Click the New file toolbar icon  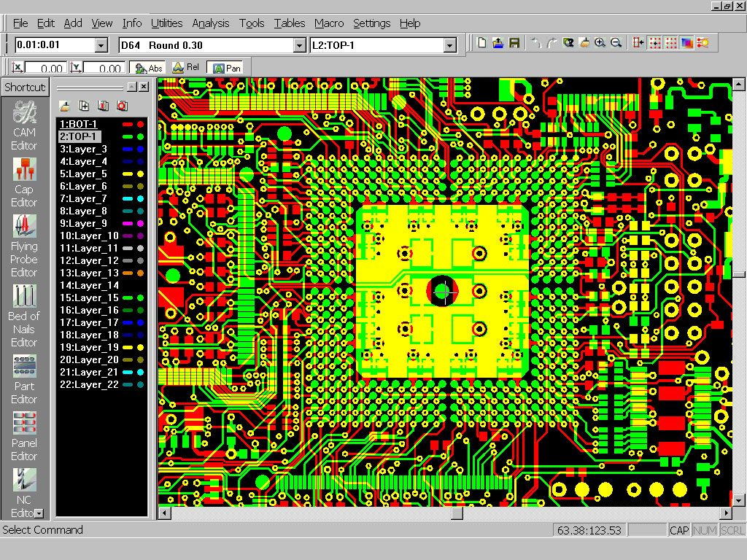(481, 43)
